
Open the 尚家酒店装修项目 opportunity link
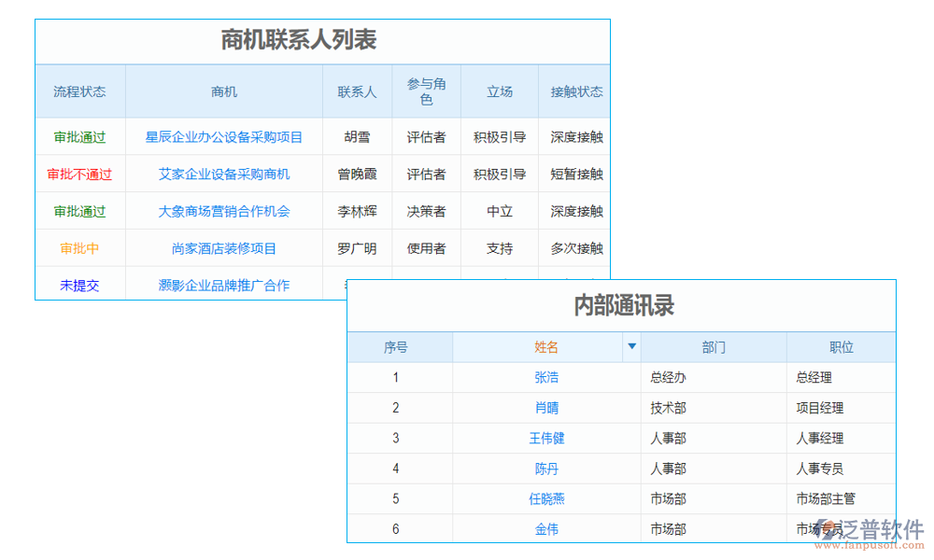(x=224, y=247)
